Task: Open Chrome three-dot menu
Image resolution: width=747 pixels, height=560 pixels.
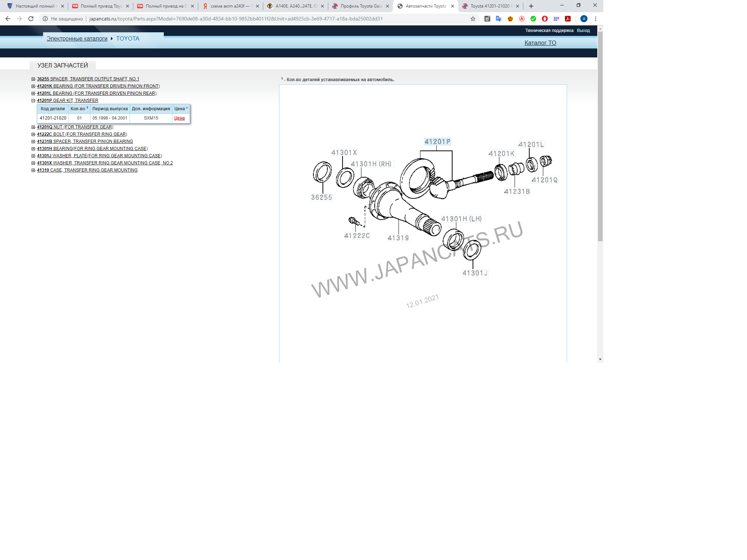Action: click(x=595, y=19)
